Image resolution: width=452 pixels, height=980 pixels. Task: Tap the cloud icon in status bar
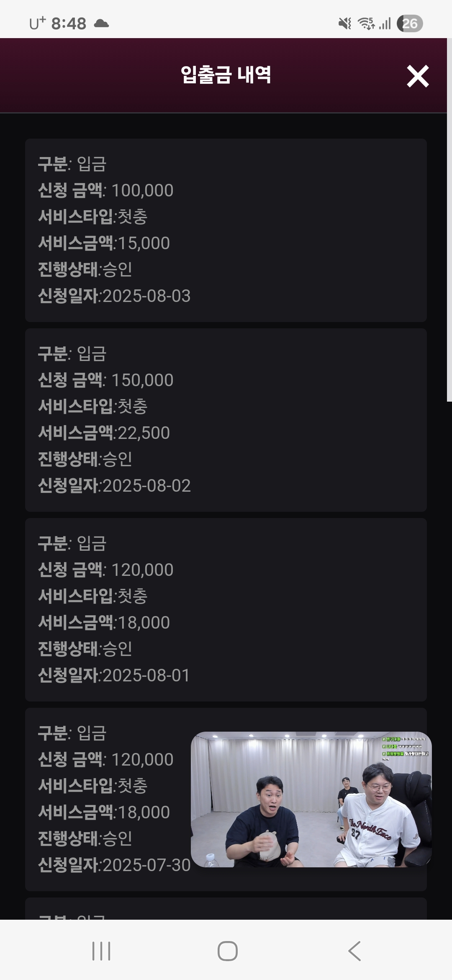point(101,23)
